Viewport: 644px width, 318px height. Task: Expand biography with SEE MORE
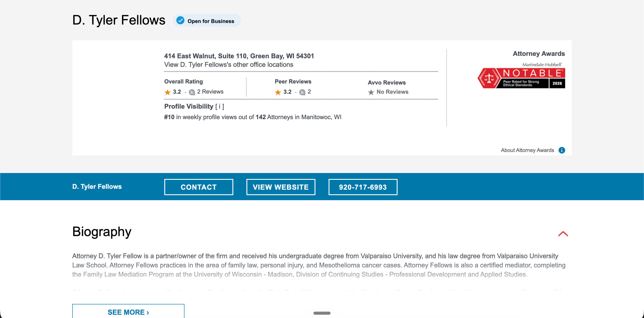[128, 312]
